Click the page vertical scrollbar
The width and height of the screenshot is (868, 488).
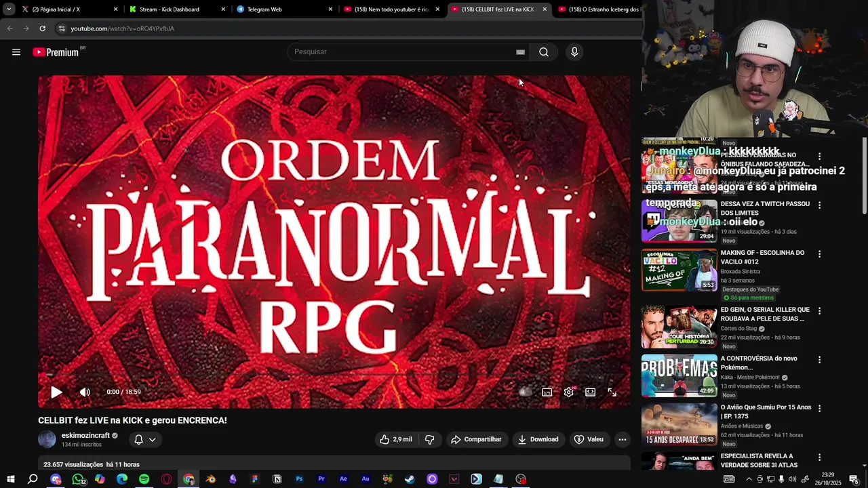[x=864, y=176]
